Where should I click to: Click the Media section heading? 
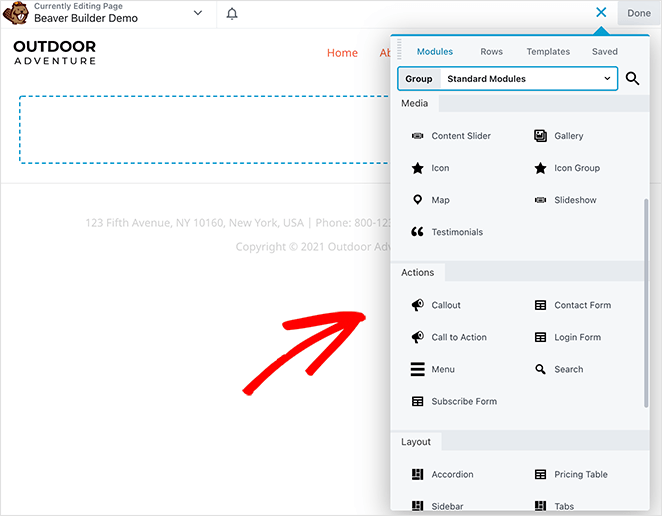[x=415, y=103]
